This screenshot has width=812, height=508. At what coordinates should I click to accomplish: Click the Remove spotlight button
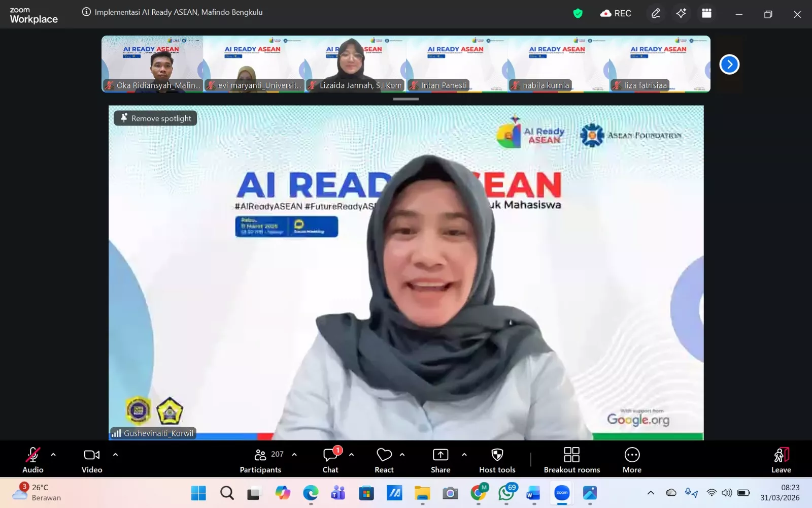[155, 118]
